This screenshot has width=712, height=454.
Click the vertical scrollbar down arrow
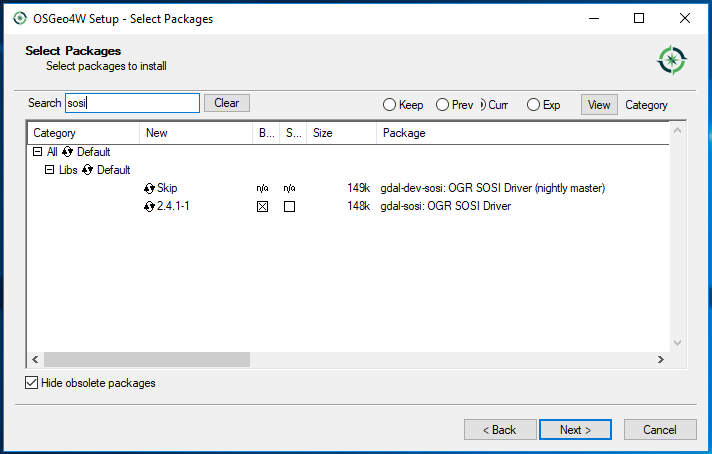[x=677, y=343]
